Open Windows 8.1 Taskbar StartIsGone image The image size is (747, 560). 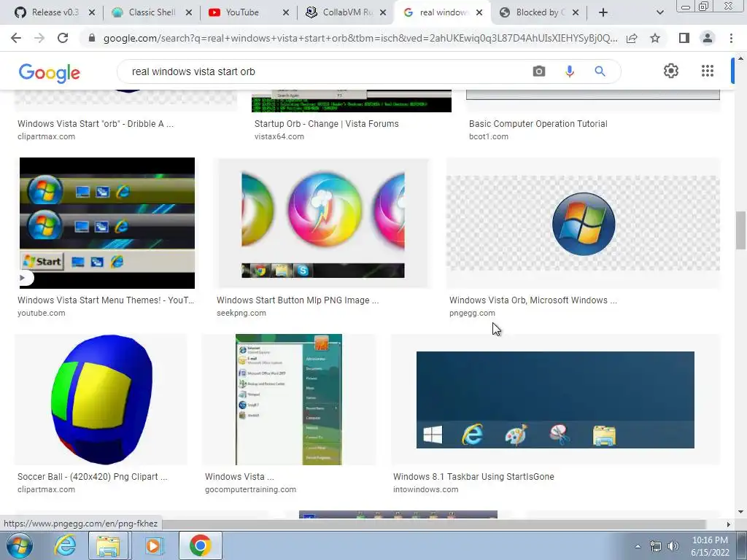coord(555,400)
